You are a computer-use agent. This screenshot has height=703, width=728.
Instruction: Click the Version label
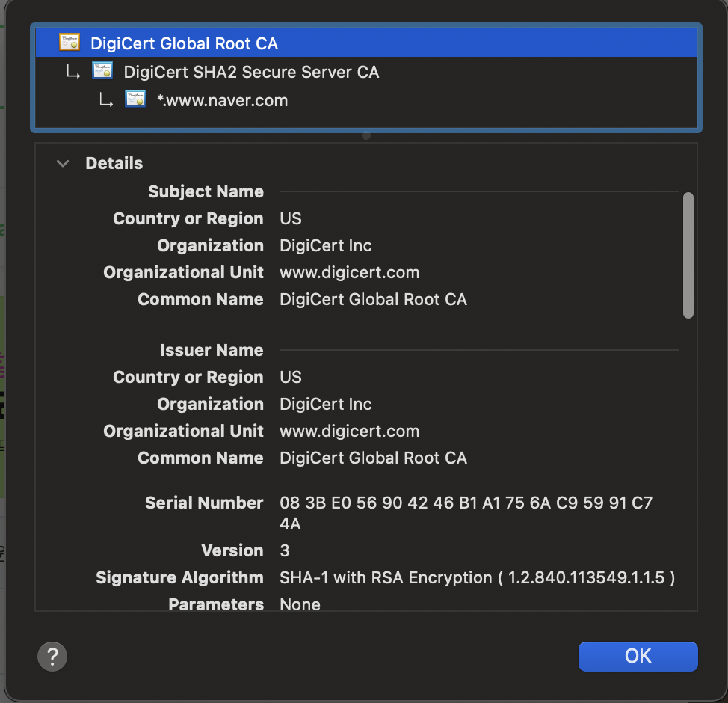point(232,550)
